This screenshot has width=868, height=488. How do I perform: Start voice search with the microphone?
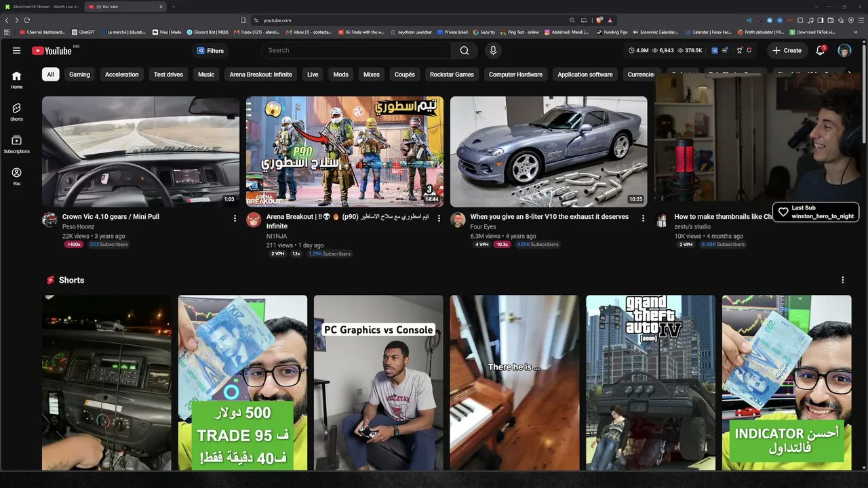[x=493, y=50]
